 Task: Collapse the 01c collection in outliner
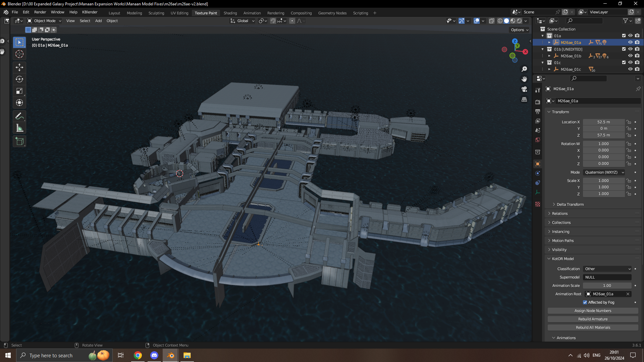(x=542, y=63)
